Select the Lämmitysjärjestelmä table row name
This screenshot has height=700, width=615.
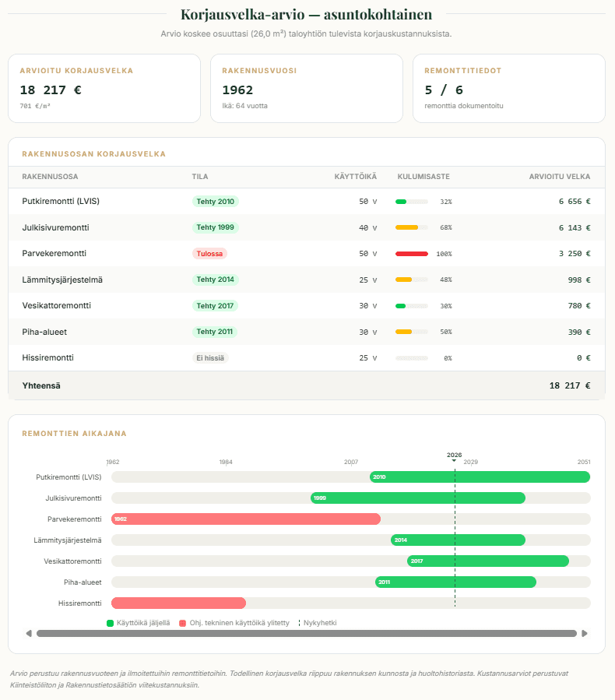tap(62, 280)
